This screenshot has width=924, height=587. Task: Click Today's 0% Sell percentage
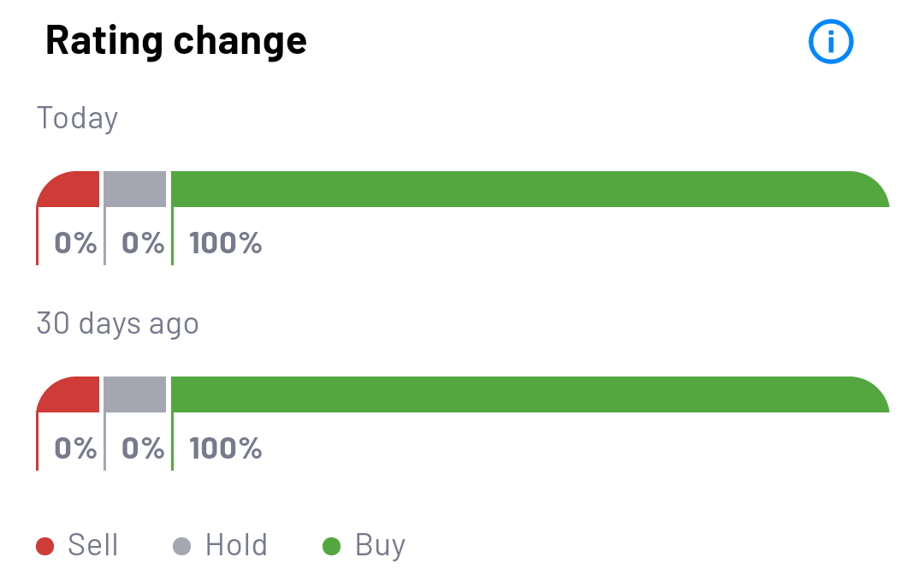pyautogui.click(x=75, y=243)
